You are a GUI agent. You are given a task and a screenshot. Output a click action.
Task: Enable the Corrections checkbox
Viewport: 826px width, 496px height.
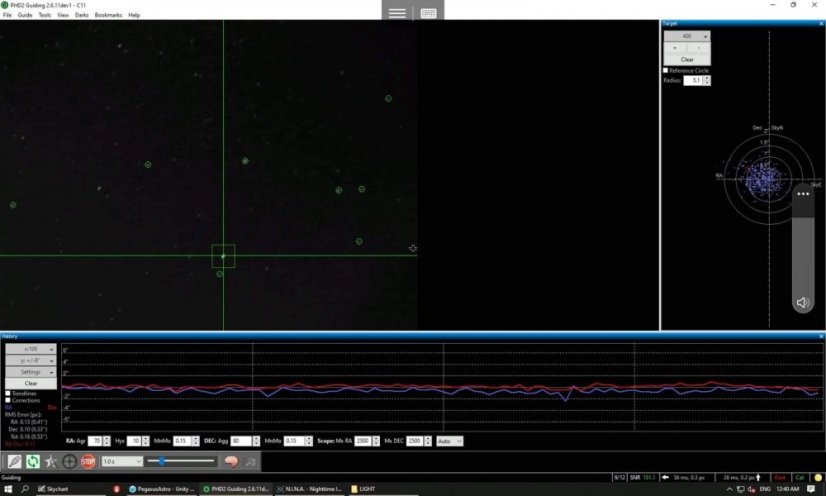[x=9, y=401]
